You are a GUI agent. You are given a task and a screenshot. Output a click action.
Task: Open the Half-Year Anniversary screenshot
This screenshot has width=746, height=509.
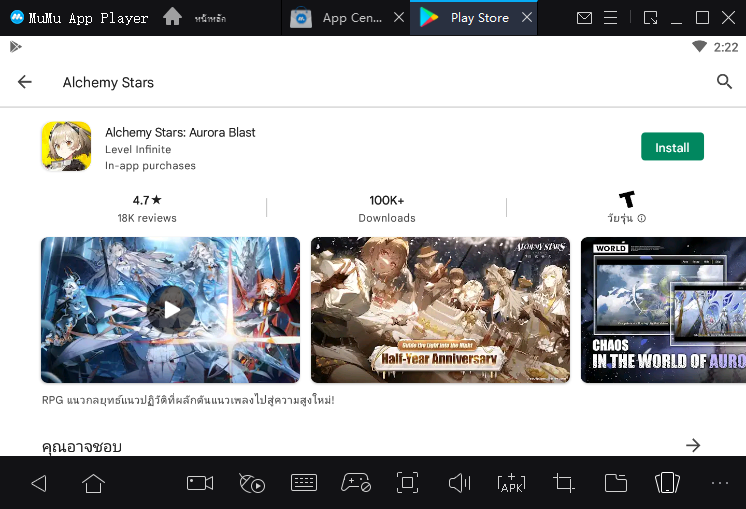click(x=440, y=310)
